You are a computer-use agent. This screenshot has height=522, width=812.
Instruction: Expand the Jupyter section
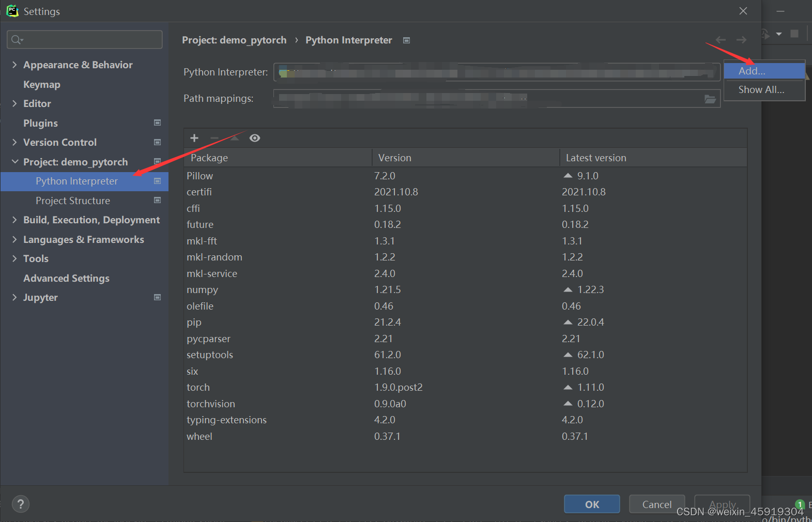pyautogui.click(x=14, y=297)
